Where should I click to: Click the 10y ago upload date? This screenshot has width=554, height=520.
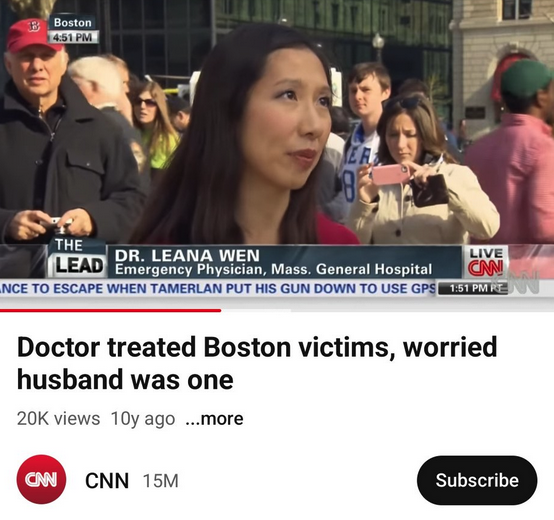[x=143, y=419]
